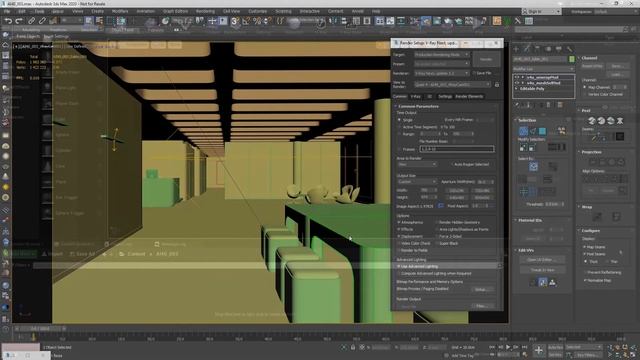Click the teapot Render Production icon
640x360 pixels.
click(x=448, y=20)
